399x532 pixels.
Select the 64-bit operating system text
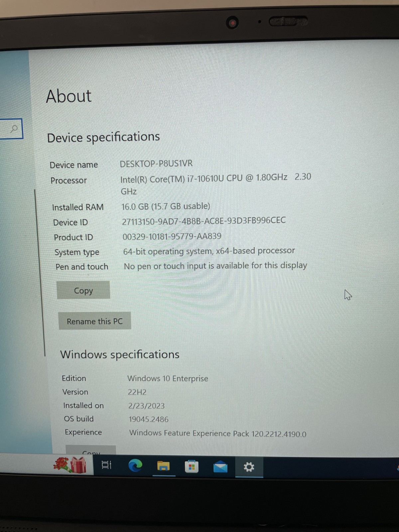tap(209, 251)
